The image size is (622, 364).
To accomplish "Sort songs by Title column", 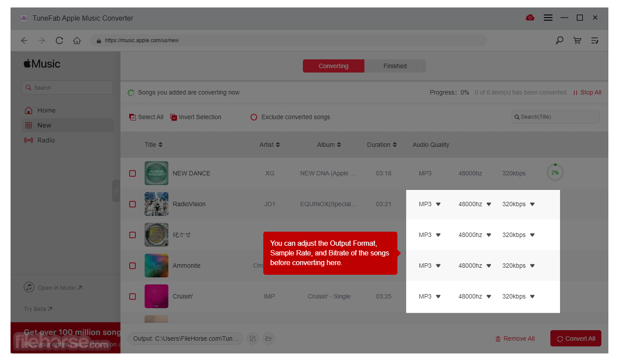I will [153, 145].
